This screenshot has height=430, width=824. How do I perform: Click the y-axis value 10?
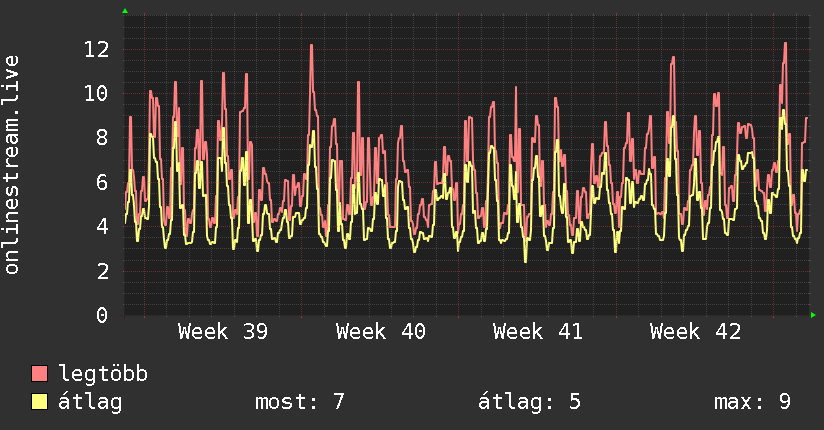point(97,94)
